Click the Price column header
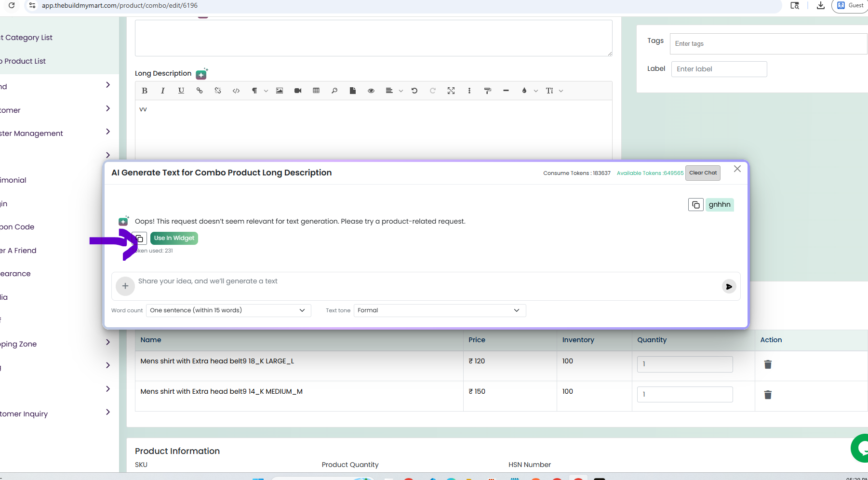Viewport: 868px width, 480px height. click(477, 340)
